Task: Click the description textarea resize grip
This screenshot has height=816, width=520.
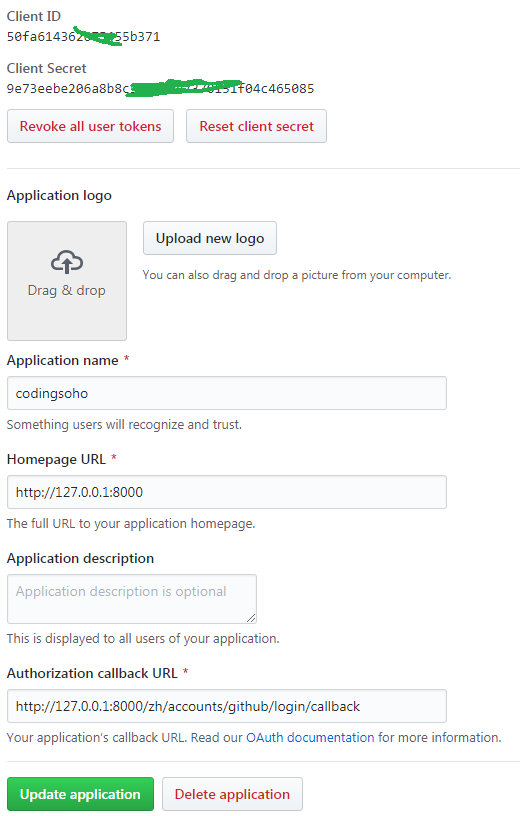Action: 251,618
